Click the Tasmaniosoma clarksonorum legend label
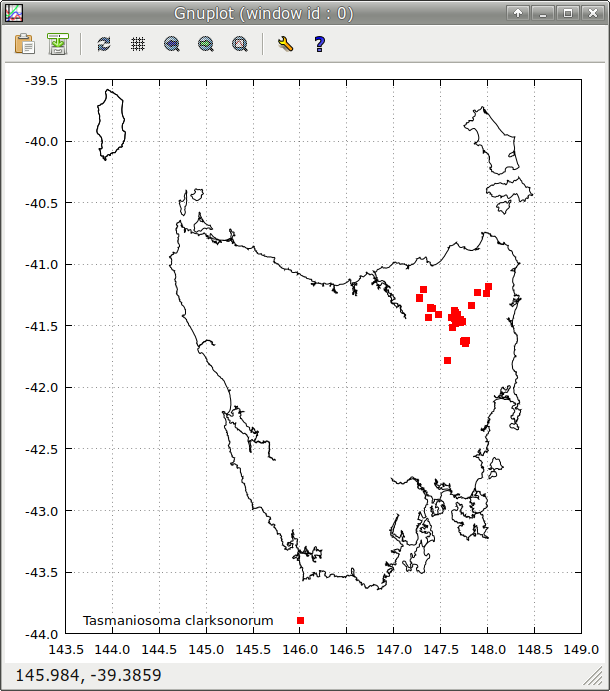The width and height of the screenshot is (610, 691). pyautogui.click(x=178, y=620)
